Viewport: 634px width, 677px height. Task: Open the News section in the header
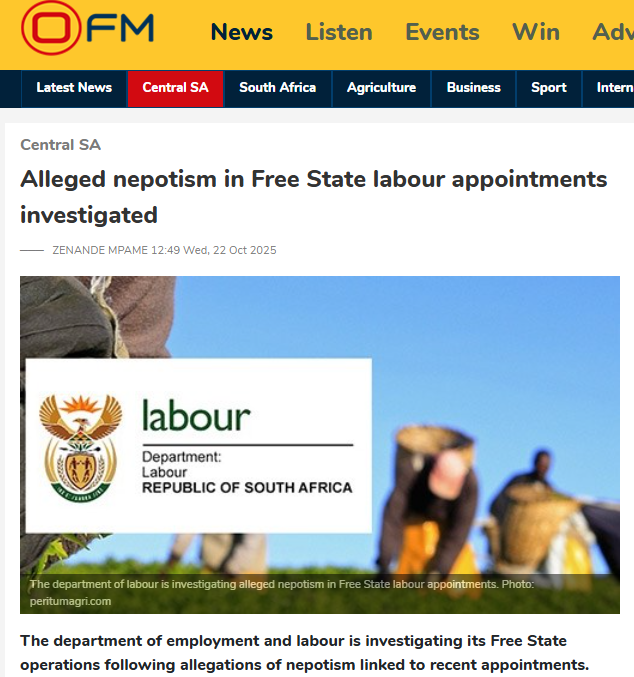[241, 32]
